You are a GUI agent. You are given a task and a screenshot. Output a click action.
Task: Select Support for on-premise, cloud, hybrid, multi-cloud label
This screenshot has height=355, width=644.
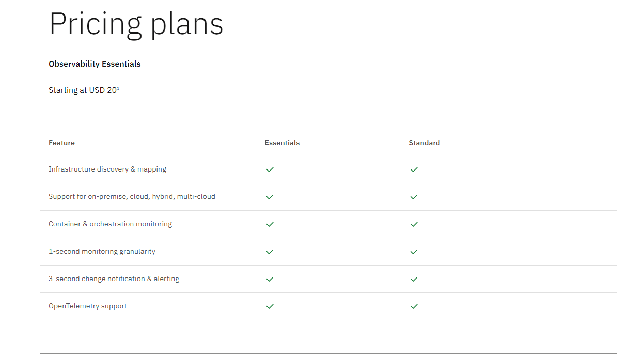coord(132,197)
